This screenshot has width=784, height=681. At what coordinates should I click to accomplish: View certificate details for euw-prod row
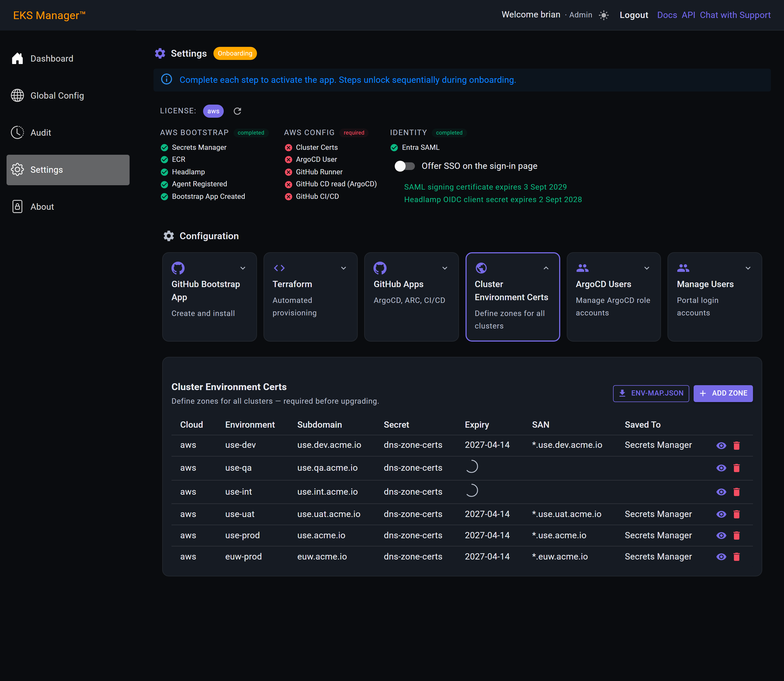(x=721, y=557)
